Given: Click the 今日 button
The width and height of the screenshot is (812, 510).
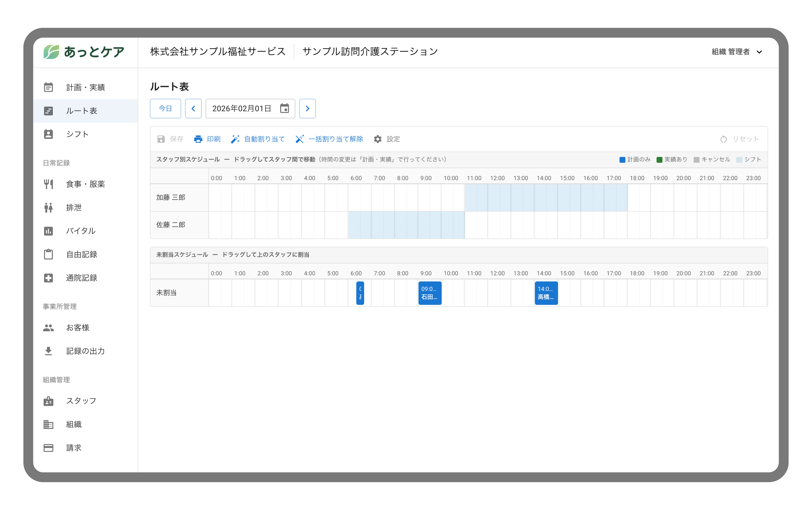Looking at the screenshot, I should coord(165,109).
